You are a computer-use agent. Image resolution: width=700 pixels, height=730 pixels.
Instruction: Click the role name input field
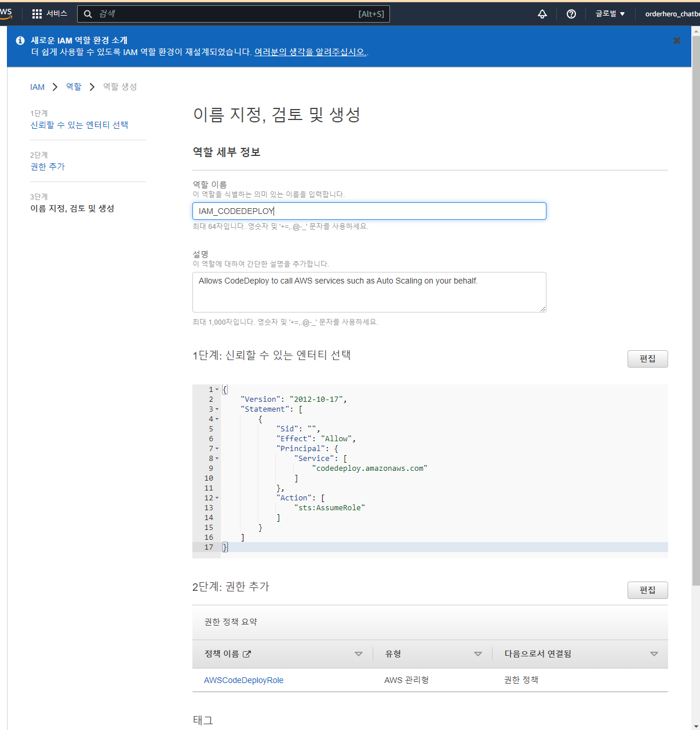tap(369, 211)
